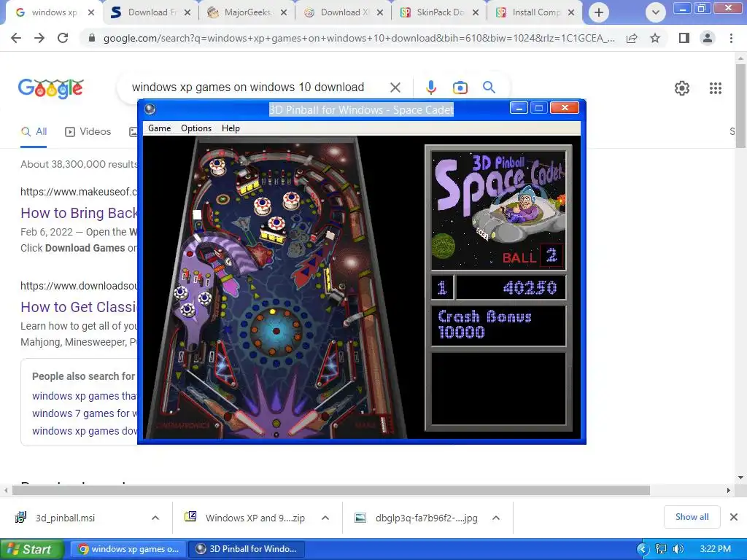Viewport: 747px width, 560px height.
Task: Click the horizontal scrollbar right arrow
Action: [728, 490]
